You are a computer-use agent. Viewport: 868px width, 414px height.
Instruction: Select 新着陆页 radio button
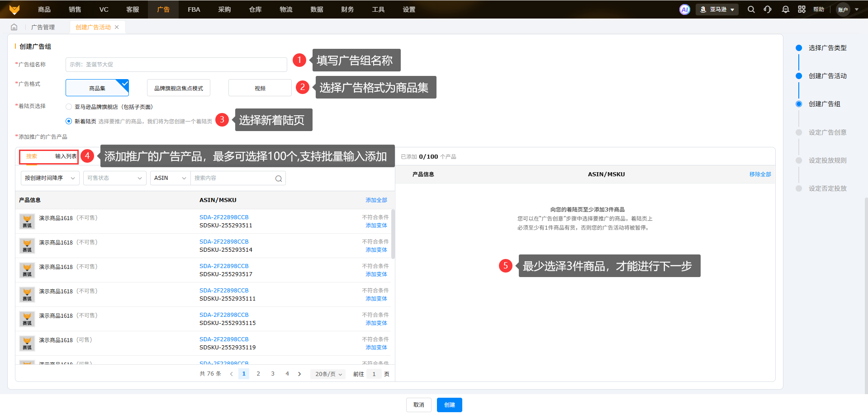[x=69, y=121]
